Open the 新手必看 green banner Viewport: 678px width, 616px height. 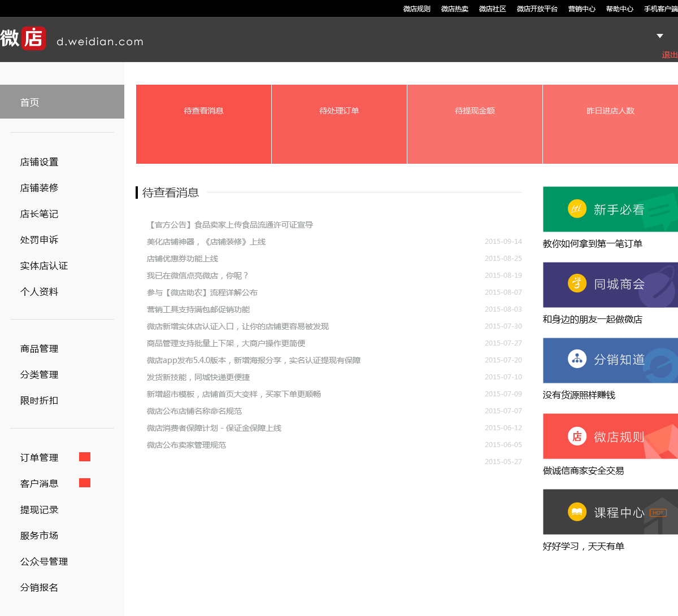point(610,209)
